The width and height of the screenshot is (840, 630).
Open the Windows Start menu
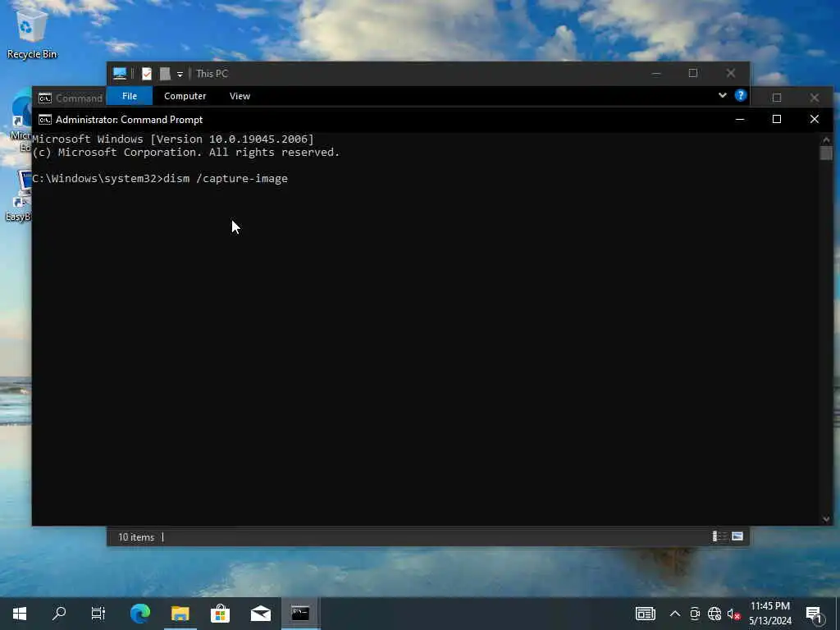(20, 614)
